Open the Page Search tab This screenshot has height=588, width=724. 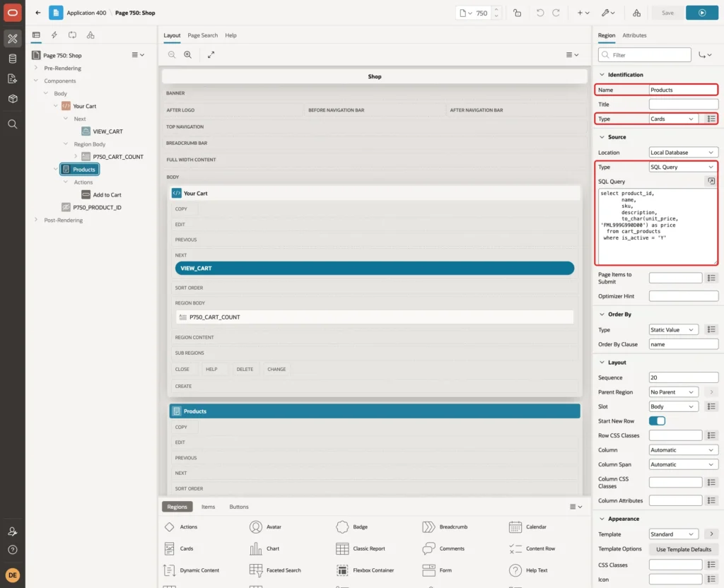click(x=202, y=35)
